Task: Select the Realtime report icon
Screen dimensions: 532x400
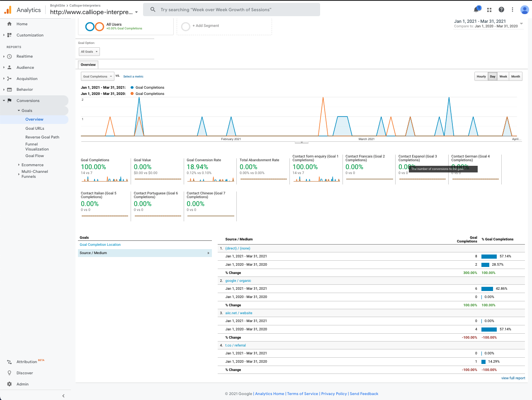Action: tap(9, 56)
